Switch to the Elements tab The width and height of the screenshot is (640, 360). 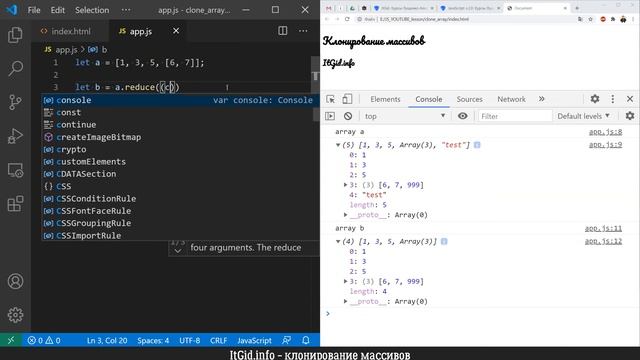click(385, 99)
